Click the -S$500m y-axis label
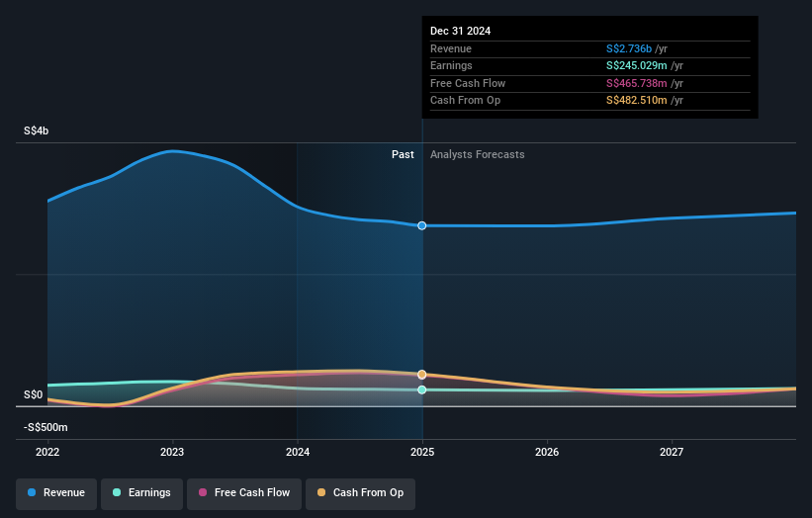The height and width of the screenshot is (518, 812). click(45, 427)
